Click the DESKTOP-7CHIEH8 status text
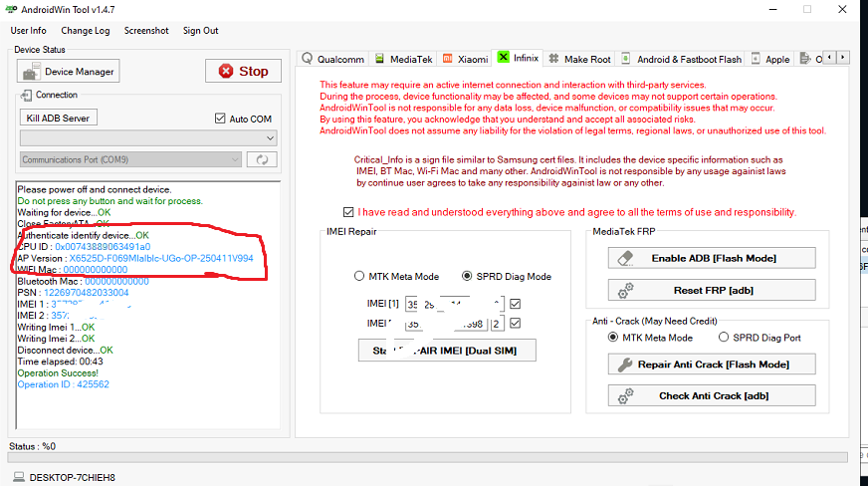 click(73, 477)
